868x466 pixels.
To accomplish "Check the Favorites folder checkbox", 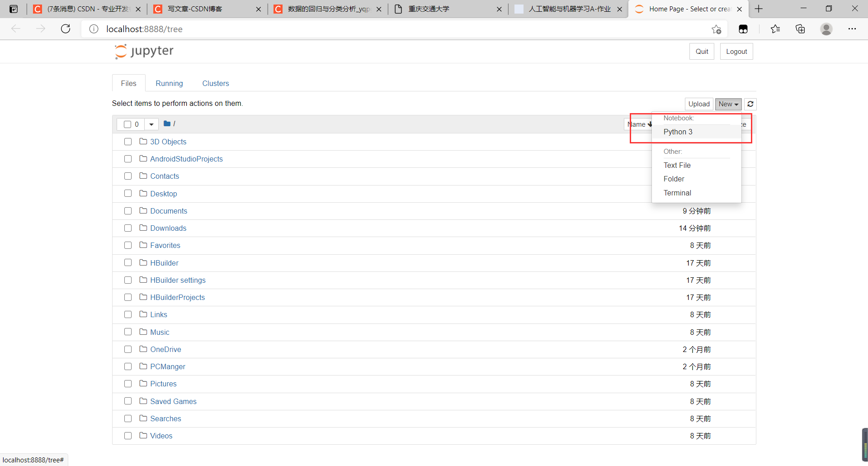I will click(x=128, y=245).
